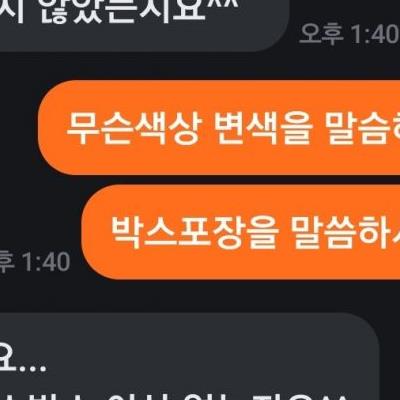Select the gray bubble ending in 않았는지요^^
The height and width of the screenshot is (400, 400).
144,23
